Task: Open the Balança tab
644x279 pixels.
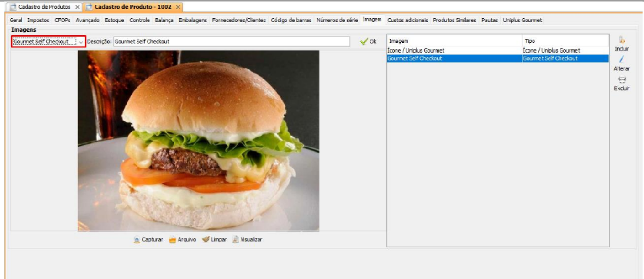Action: click(x=164, y=21)
